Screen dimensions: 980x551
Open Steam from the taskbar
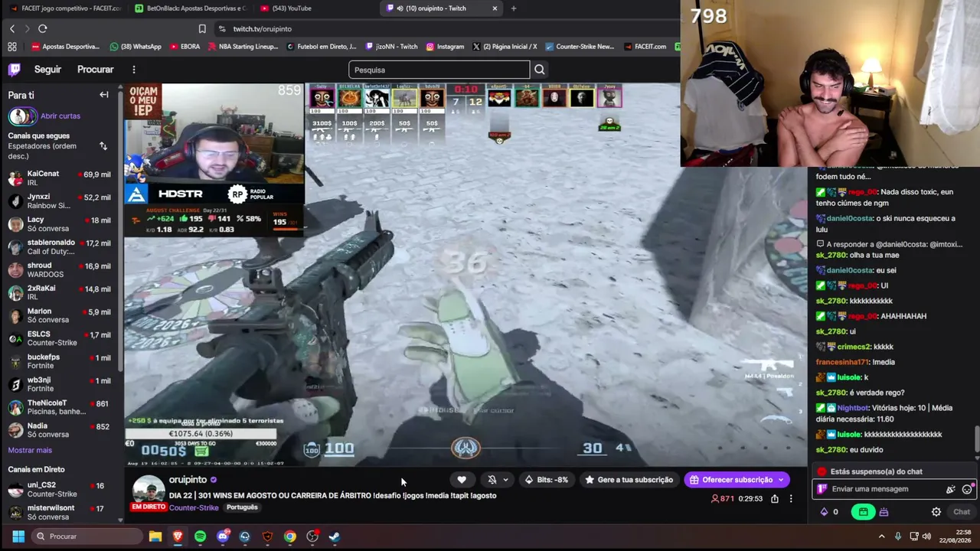coord(335,536)
